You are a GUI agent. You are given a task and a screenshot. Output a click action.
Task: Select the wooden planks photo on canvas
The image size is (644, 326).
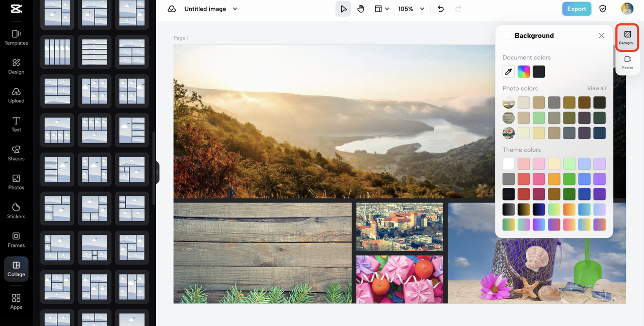click(x=263, y=253)
